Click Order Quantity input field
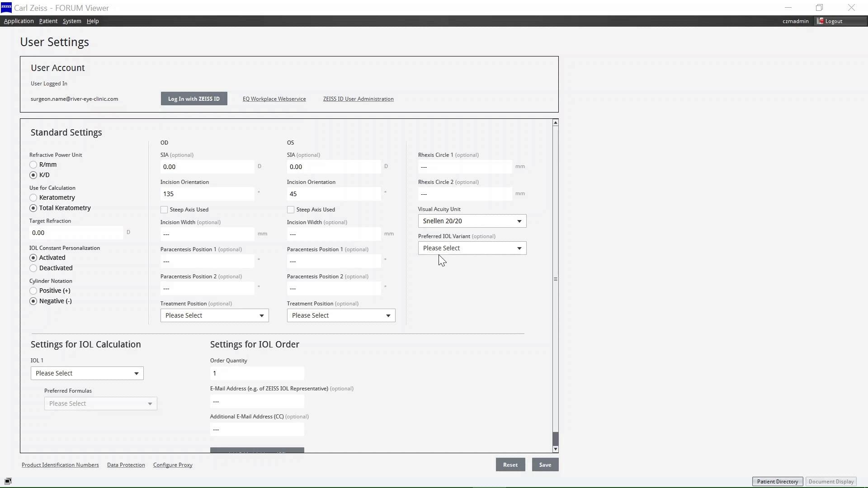This screenshot has width=868, height=488. pyautogui.click(x=257, y=373)
